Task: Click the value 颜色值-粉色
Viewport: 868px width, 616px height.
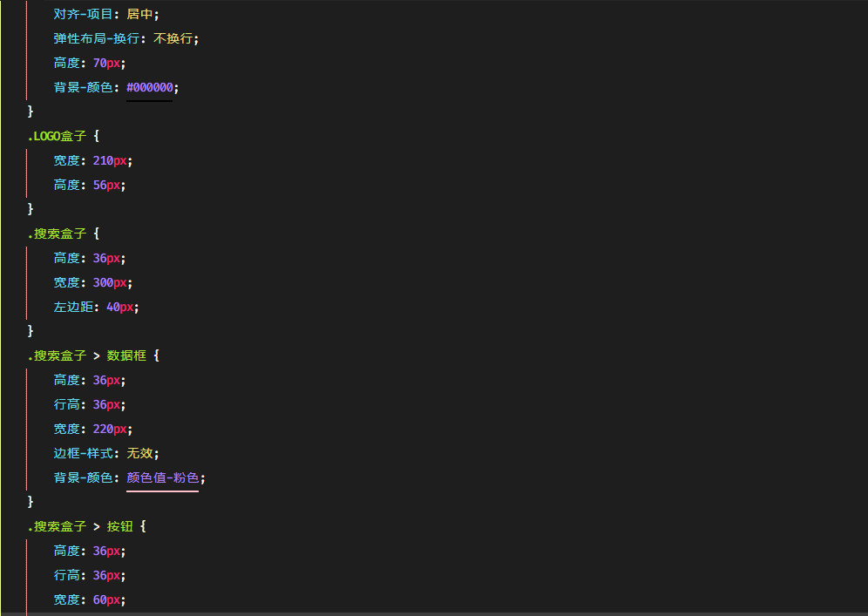Action: 163,477
